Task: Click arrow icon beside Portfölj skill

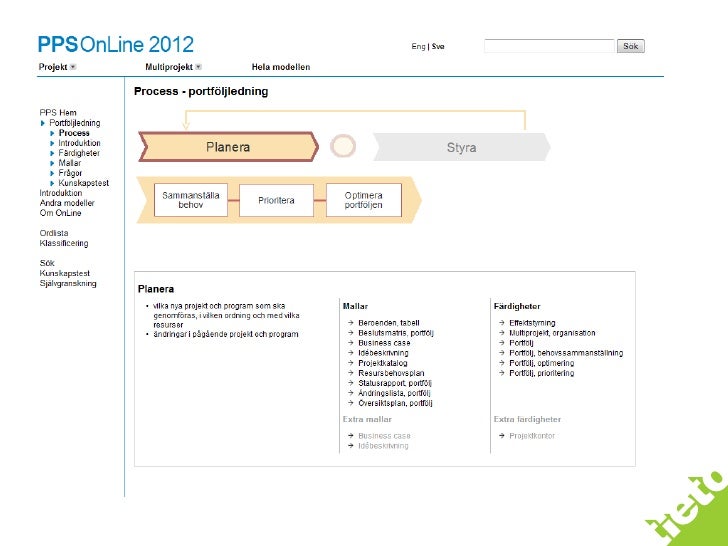Action: click(501, 343)
